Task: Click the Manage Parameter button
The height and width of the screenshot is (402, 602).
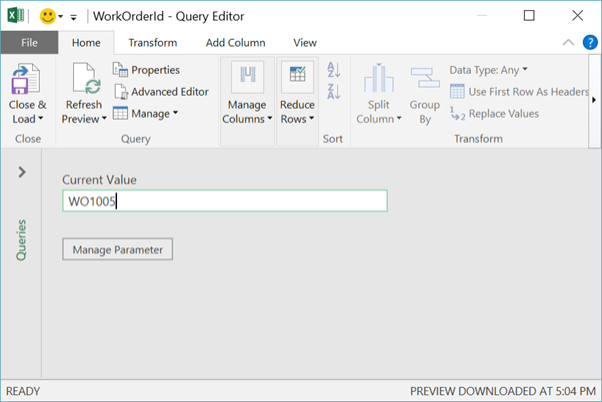Action: click(117, 249)
